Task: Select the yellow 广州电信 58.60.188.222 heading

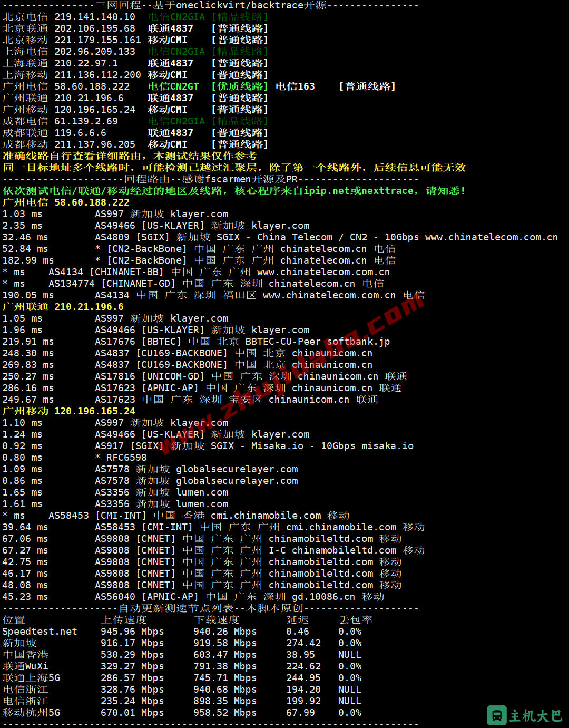Action: pos(66,202)
